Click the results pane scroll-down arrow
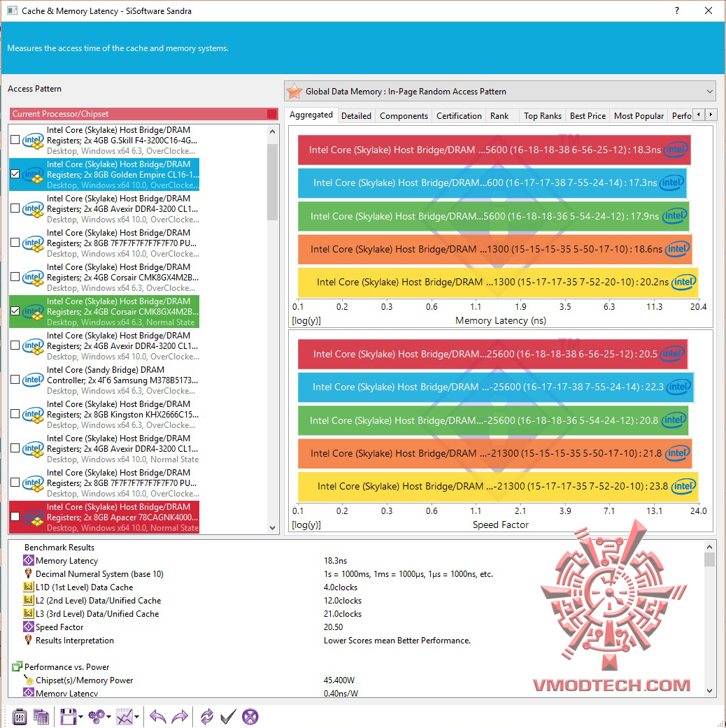 click(709, 691)
